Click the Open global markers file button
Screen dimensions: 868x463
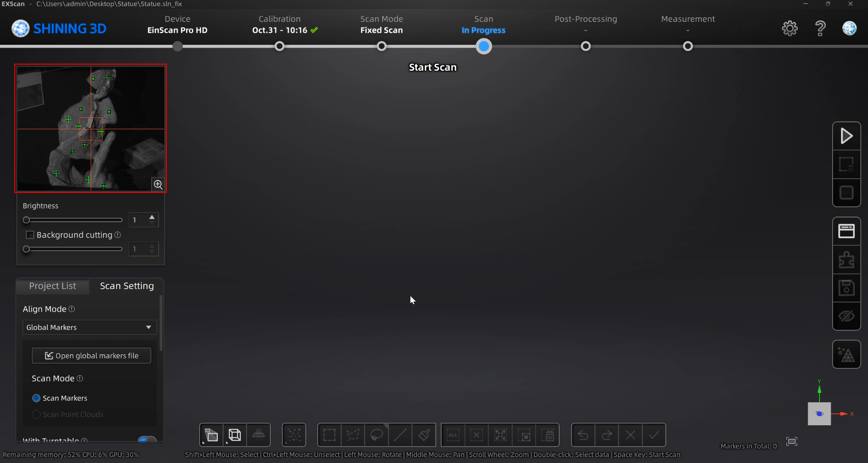tap(91, 356)
